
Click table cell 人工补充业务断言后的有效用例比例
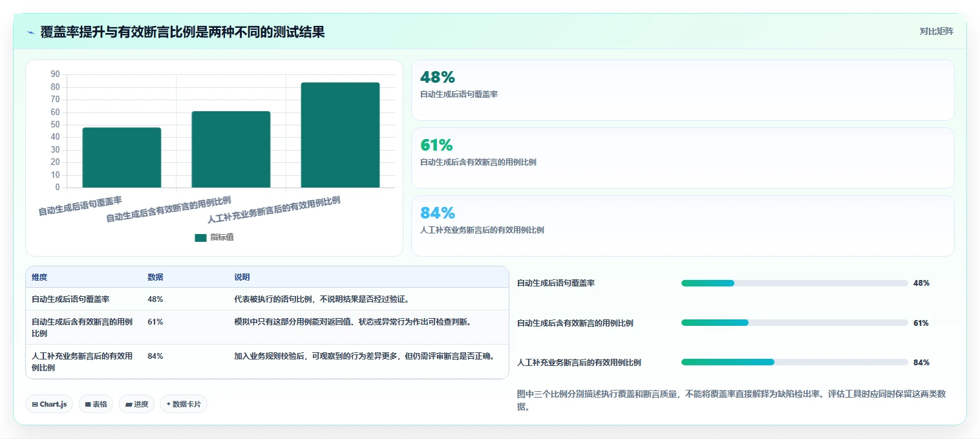click(83, 362)
